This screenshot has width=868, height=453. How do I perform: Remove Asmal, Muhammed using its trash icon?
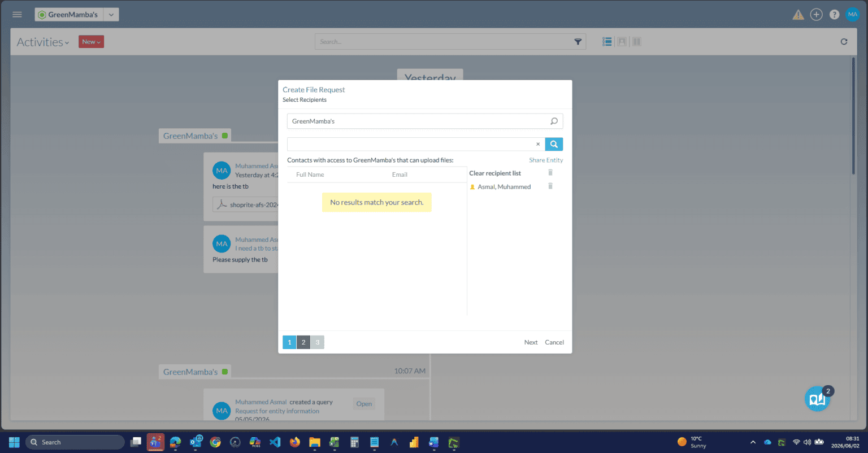coord(550,186)
